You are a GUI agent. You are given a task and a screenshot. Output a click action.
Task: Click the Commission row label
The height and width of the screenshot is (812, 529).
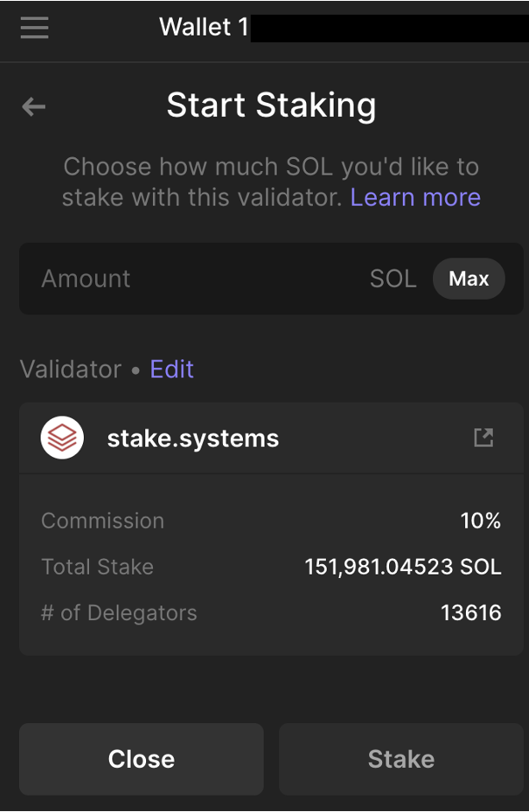103,521
